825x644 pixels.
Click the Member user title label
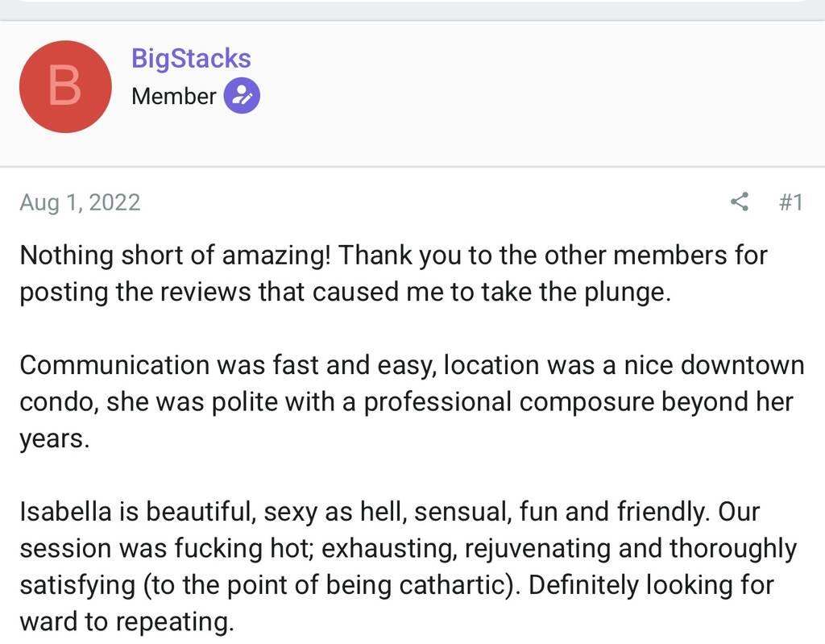click(x=173, y=96)
